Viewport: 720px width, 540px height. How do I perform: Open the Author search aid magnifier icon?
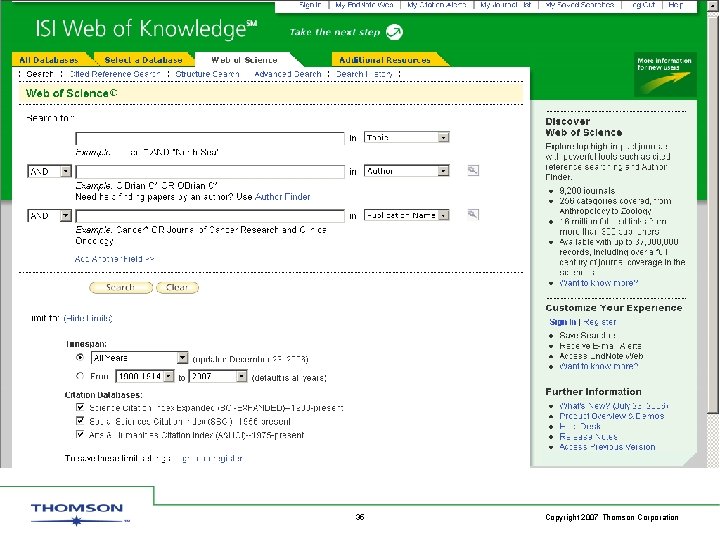pyautogui.click(x=473, y=170)
